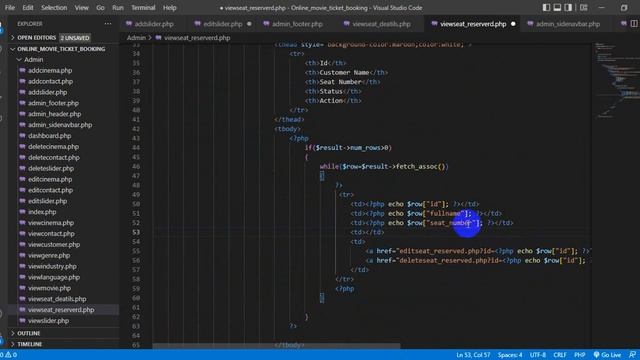Image resolution: width=640 pixels, height=360 pixels.
Task: Open addslider.php in explorer tree
Action: (x=47, y=92)
